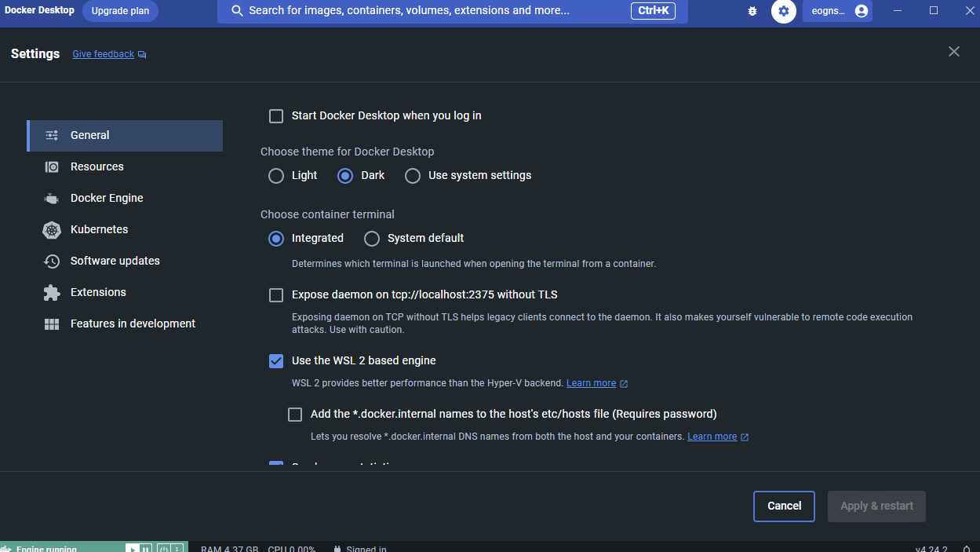This screenshot has width=980, height=552.
Task: Open the Software updates section
Action: tap(125, 261)
